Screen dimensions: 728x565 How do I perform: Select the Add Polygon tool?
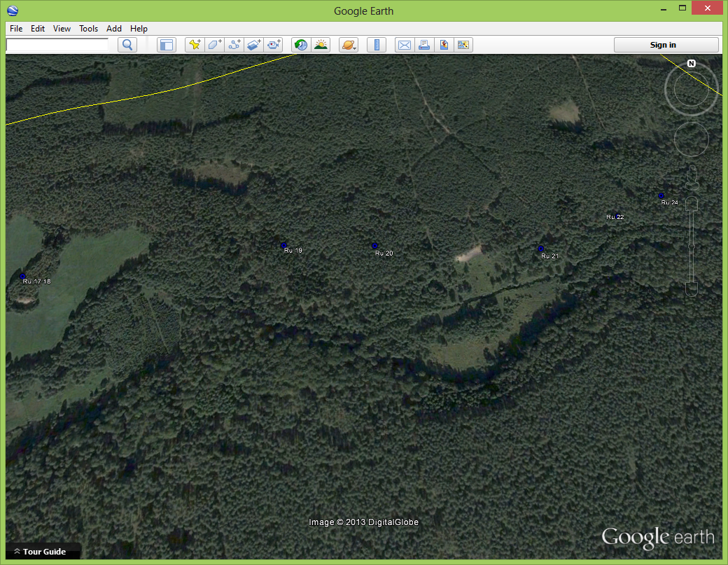coord(215,45)
